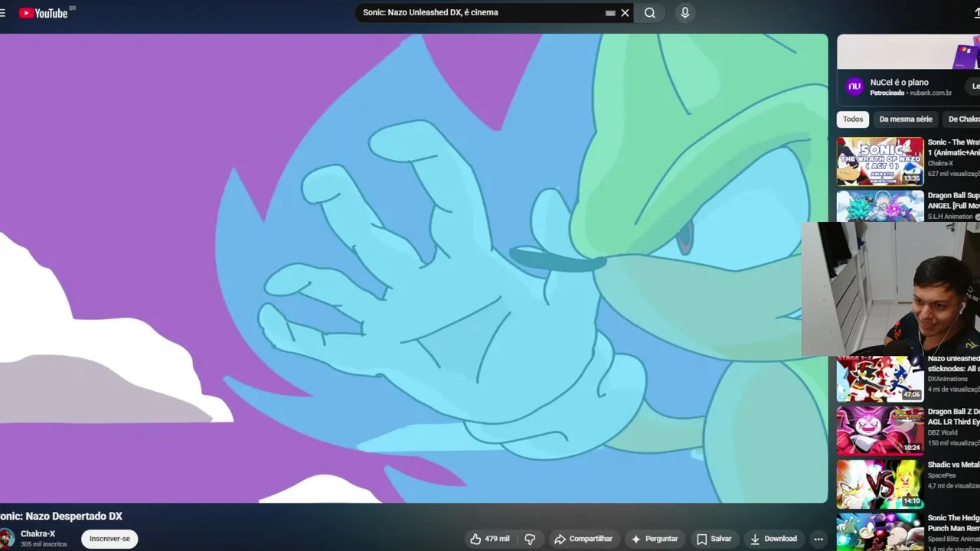
Task: Click the 479 mil like count
Action: point(497,539)
